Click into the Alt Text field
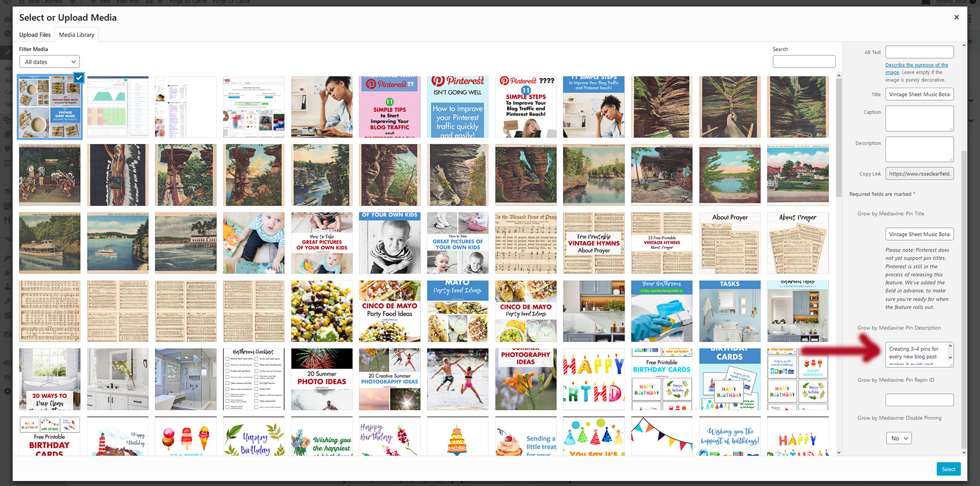 click(919, 52)
